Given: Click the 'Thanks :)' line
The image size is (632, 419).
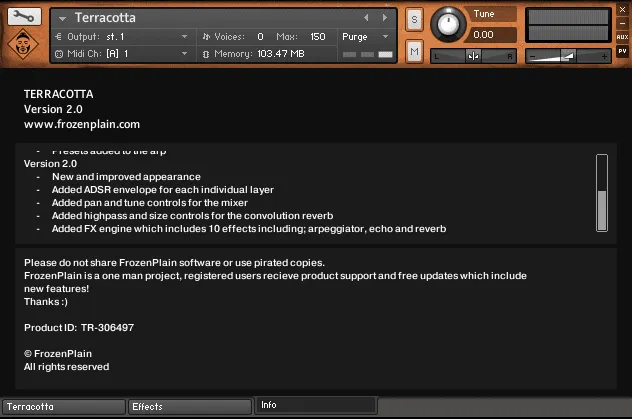Looking at the screenshot, I should coord(46,301).
